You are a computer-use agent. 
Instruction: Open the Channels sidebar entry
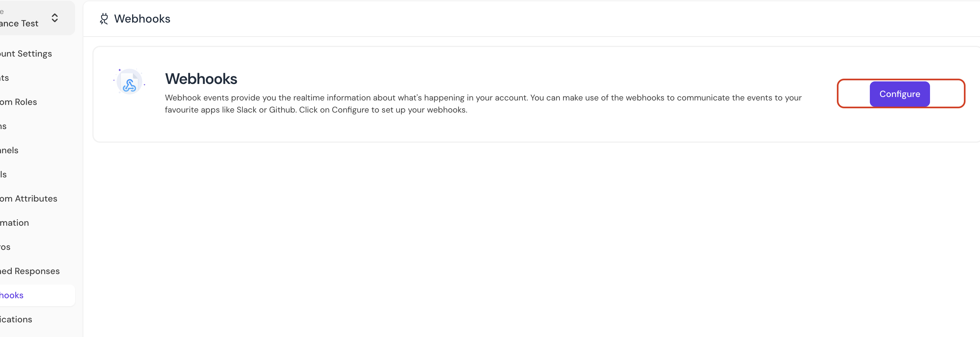9,150
